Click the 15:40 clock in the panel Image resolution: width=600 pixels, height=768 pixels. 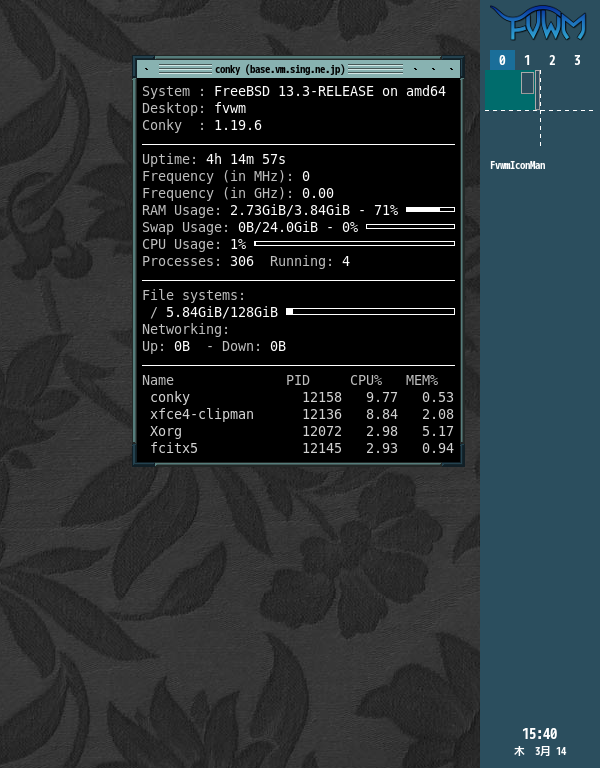coord(539,734)
